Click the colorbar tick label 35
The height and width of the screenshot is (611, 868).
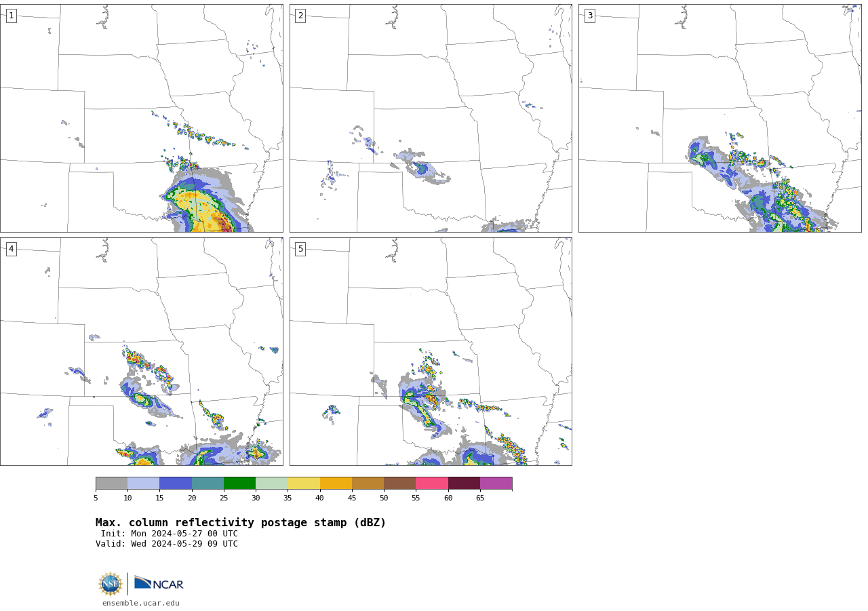288,498
